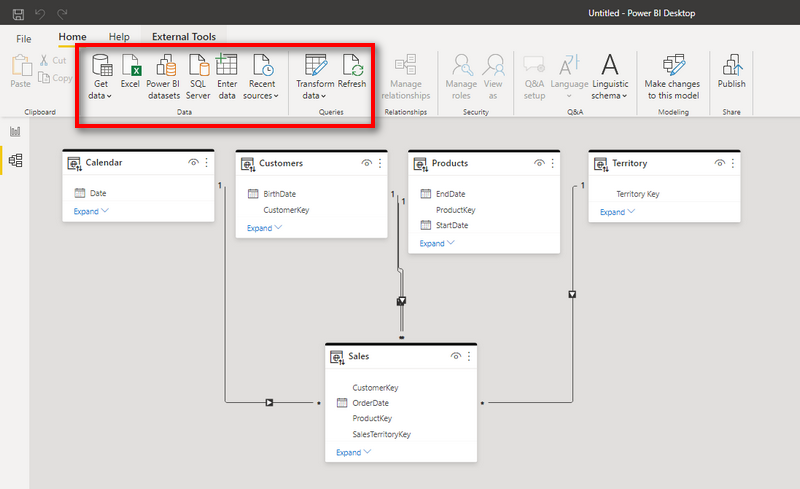Screen dimensions: 800x489
Task: Click Make changes to this model
Action: click(x=673, y=77)
